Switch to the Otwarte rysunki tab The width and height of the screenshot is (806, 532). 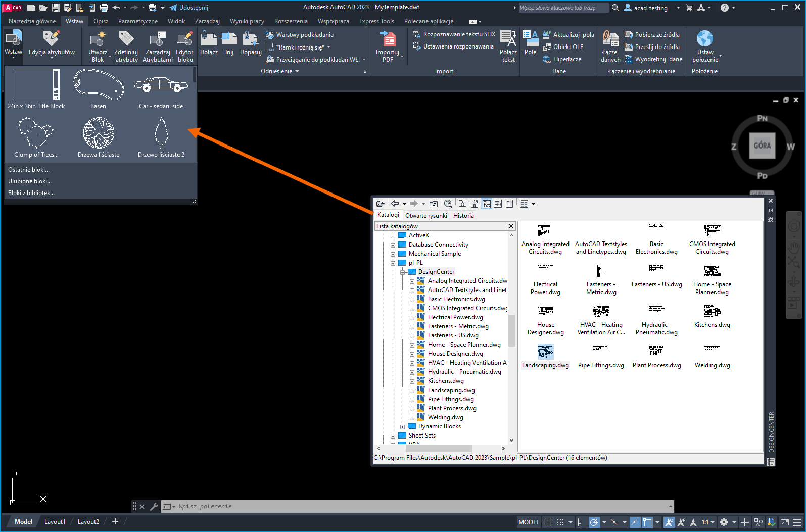coord(426,216)
